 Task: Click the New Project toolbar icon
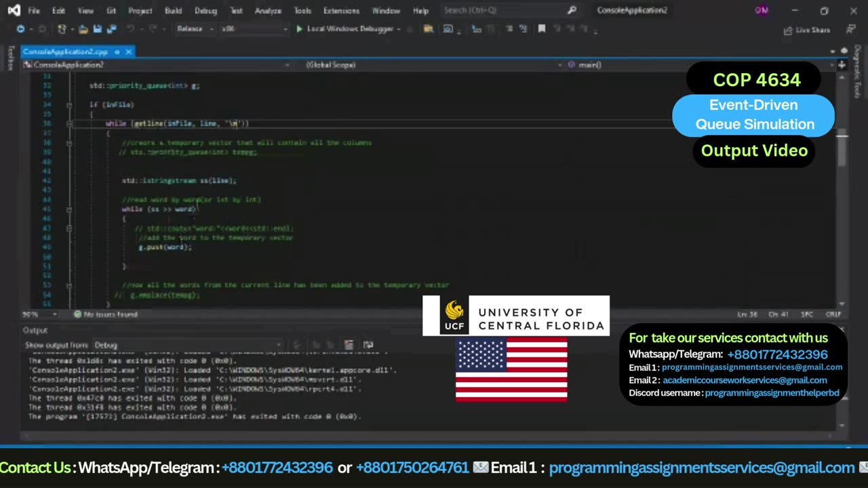[62, 29]
